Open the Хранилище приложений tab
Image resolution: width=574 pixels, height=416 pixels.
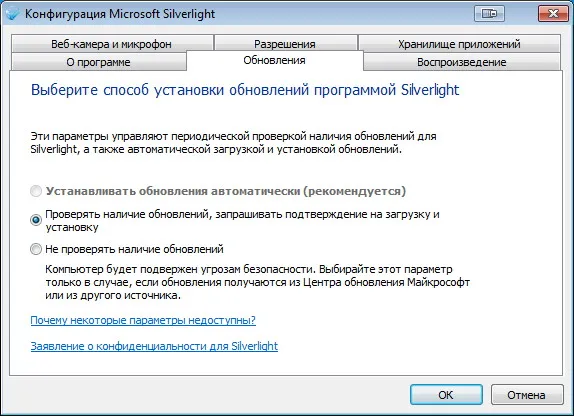[459, 44]
